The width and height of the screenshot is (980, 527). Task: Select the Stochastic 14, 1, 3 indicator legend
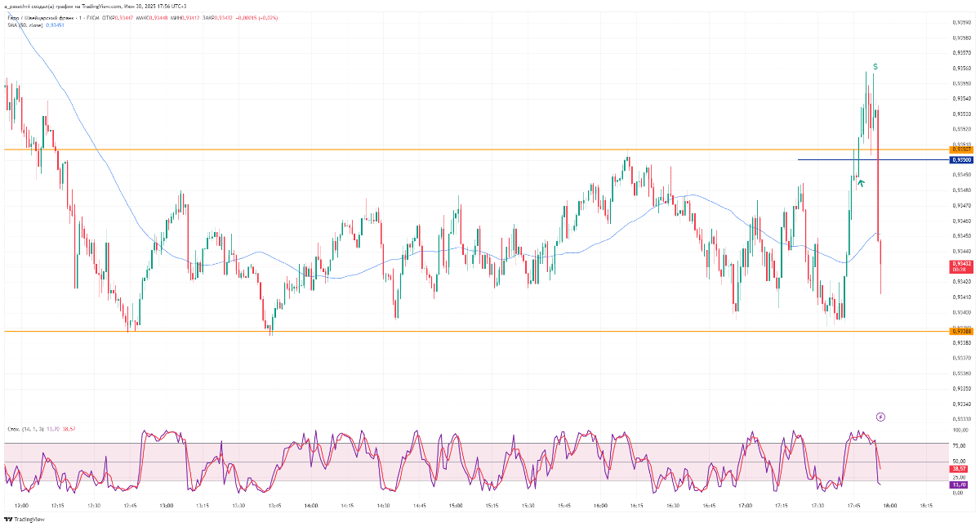pos(23,429)
